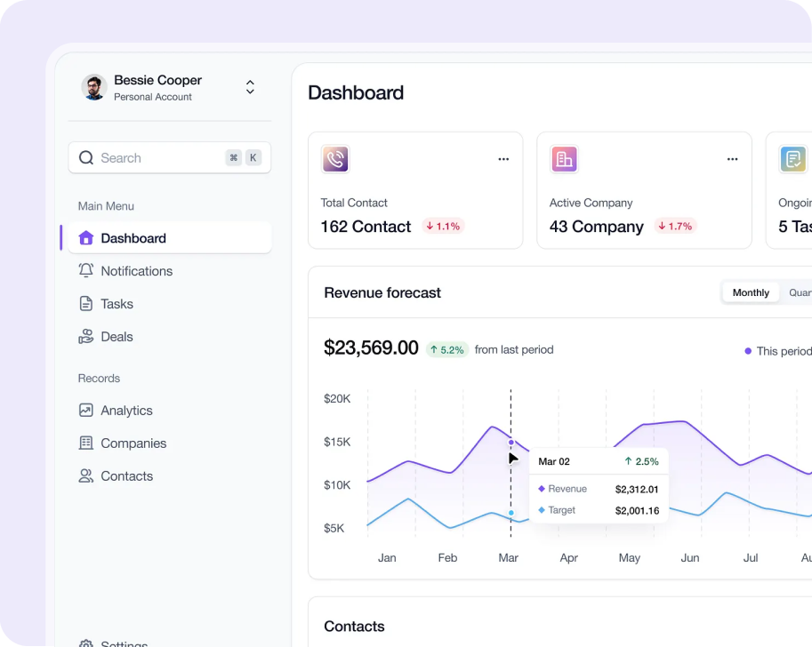Click the purple This period legend dot
The image size is (812, 647).
(x=748, y=351)
